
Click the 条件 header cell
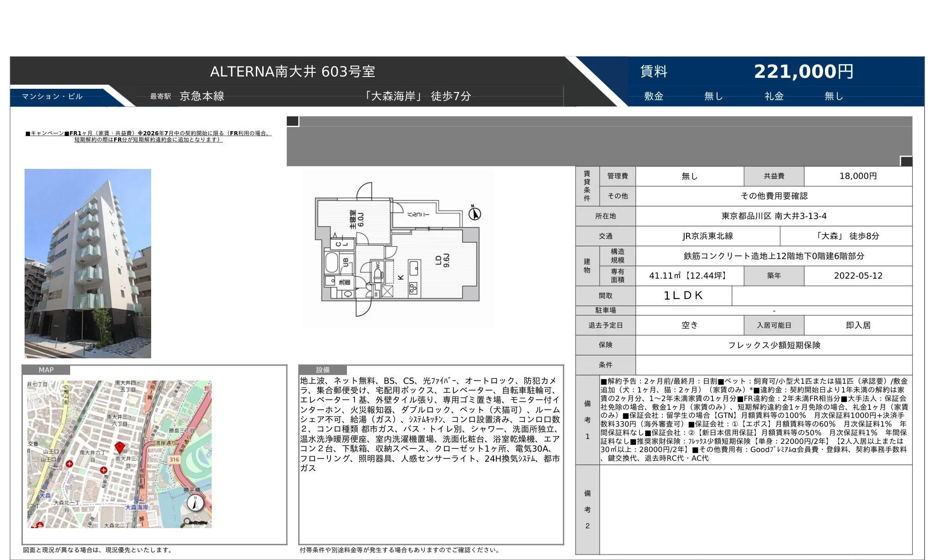605,365
